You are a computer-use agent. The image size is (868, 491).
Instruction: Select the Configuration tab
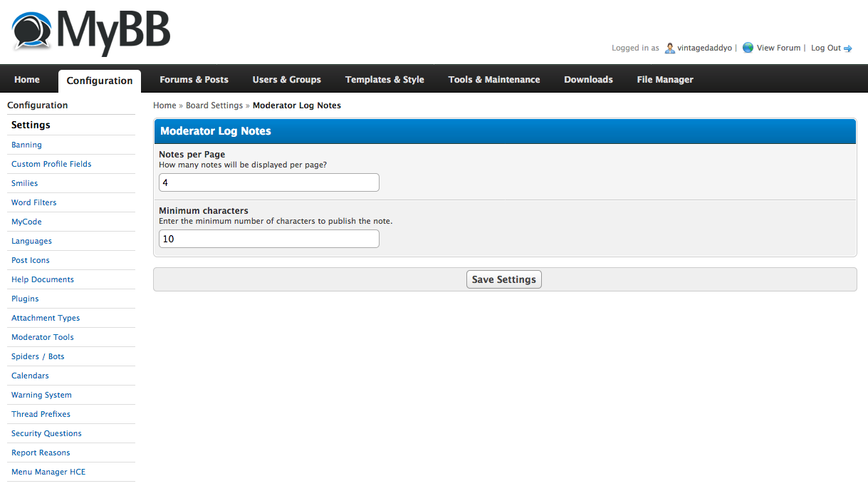pyautogui.click(x=100, y=81)
